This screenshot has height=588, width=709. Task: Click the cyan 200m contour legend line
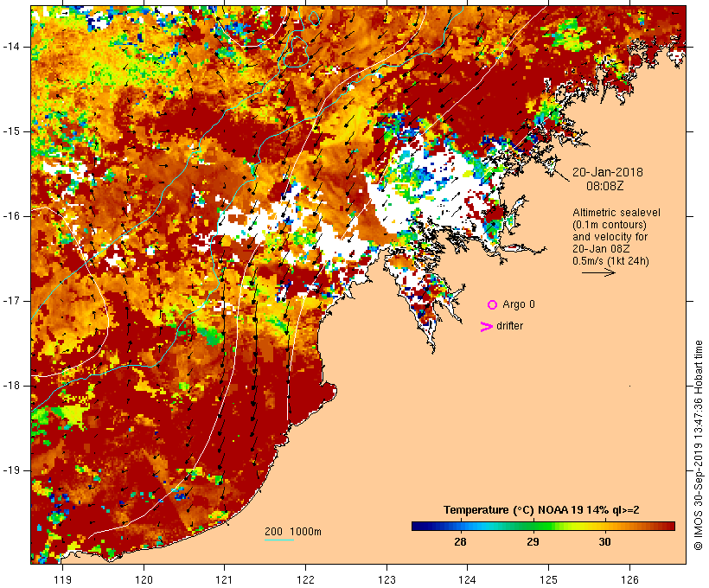coord(279,540)
